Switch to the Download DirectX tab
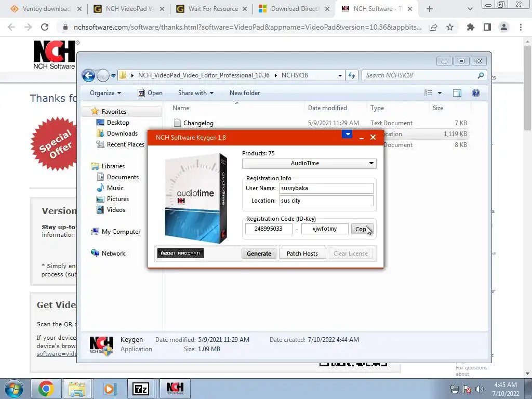Image resolution: width=532 pixels, height=399 pixels. 295,9
